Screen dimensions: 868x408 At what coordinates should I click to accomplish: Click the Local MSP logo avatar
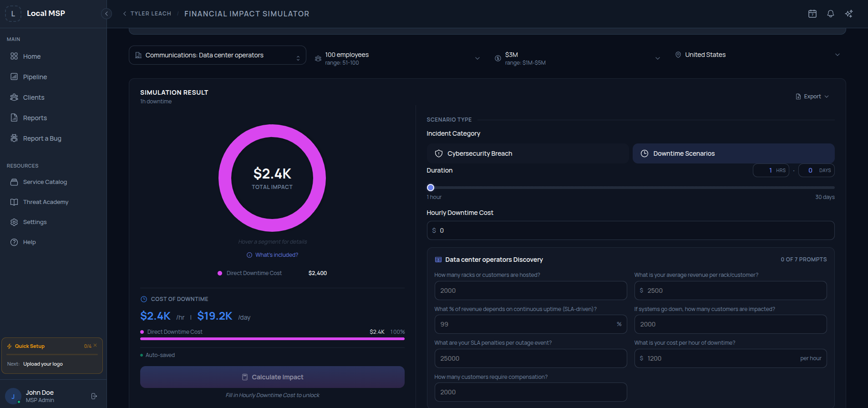click(x=13, y=14)
